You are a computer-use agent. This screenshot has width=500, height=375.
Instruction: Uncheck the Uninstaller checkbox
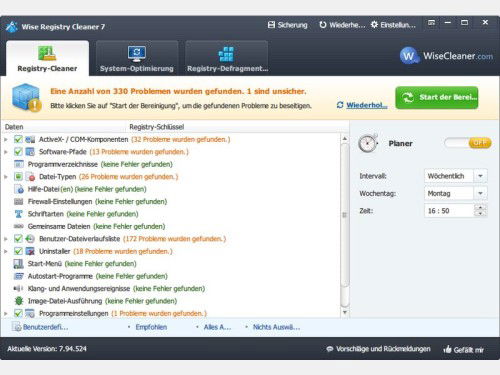click(18, 251)
